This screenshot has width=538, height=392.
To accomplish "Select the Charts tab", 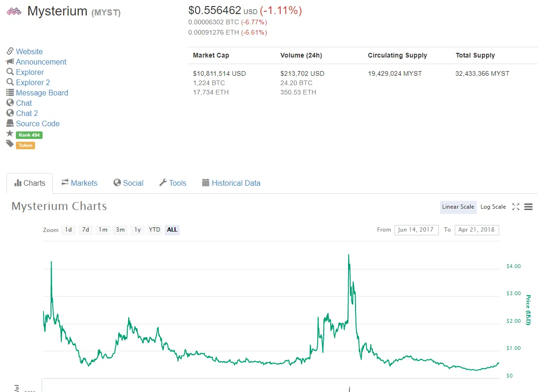I will coord(29,183).
